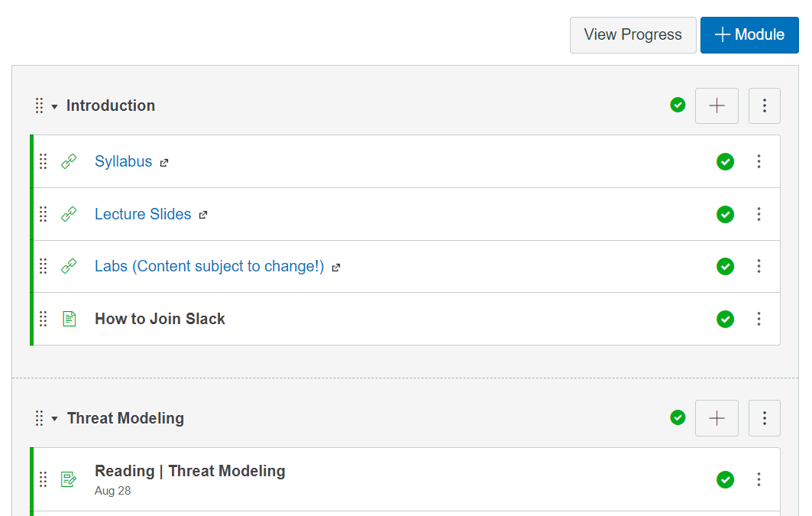Open the options menu for How to Join Slack
This screenshot has width=812, height=516.
[759, 319]
